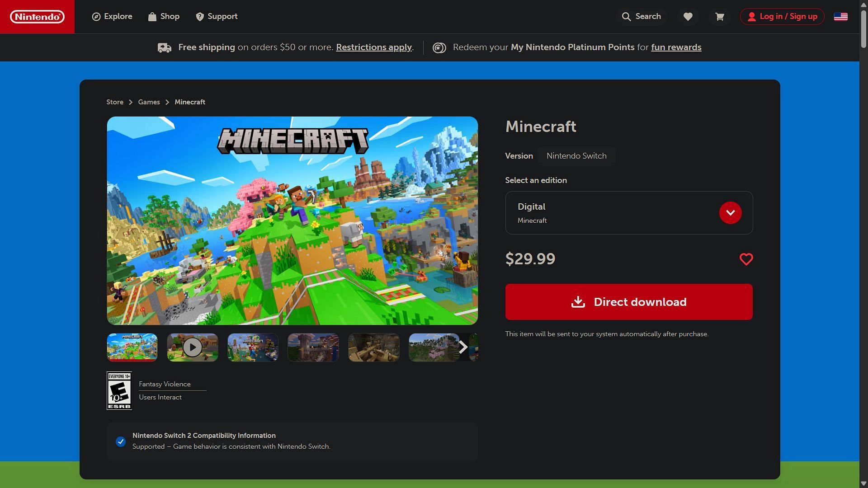This screenshot has height=488, width=868.
Task: Click the Search field in header
Action: [x=641, y=17]
